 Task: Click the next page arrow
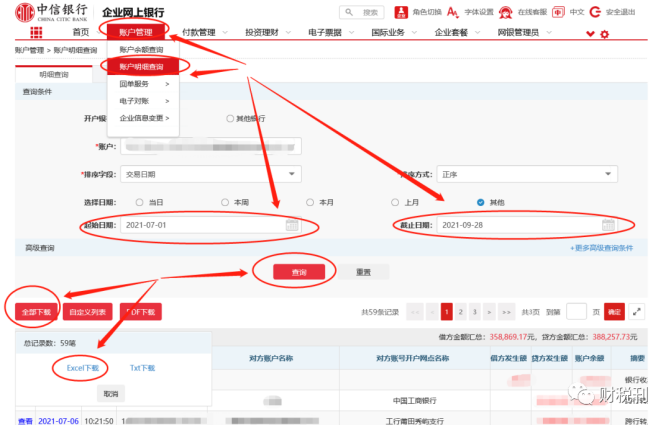point(489,312)
